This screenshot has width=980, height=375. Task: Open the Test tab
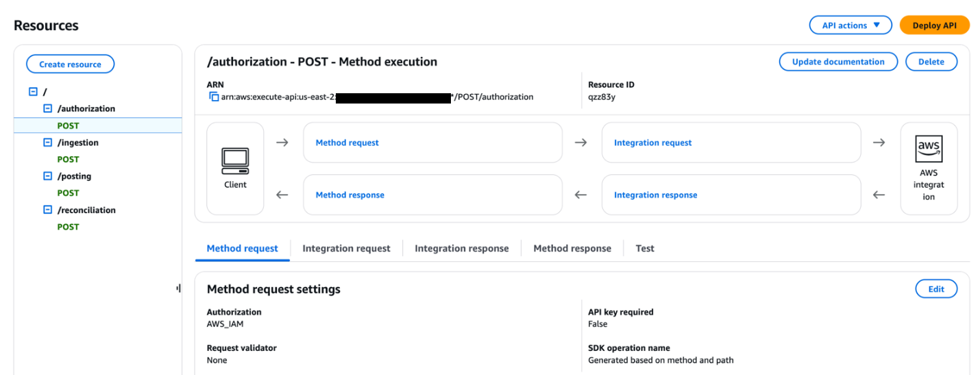[x=644, y=248]
